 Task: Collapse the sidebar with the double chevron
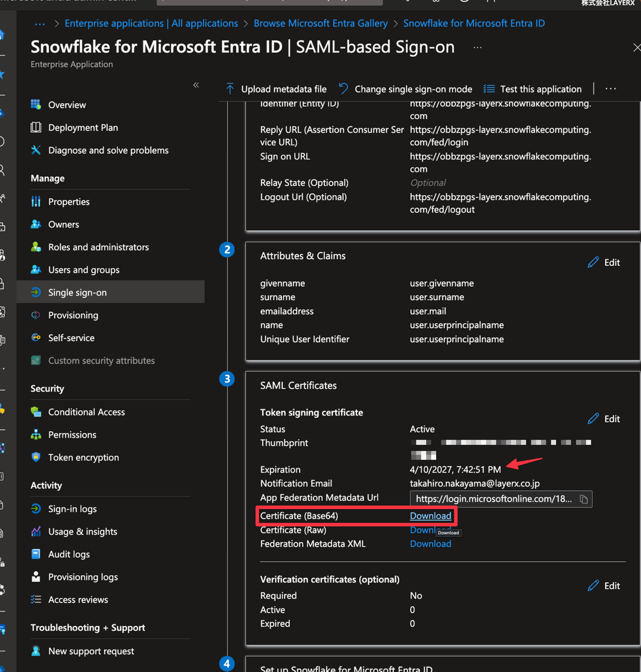pos(196,85)
